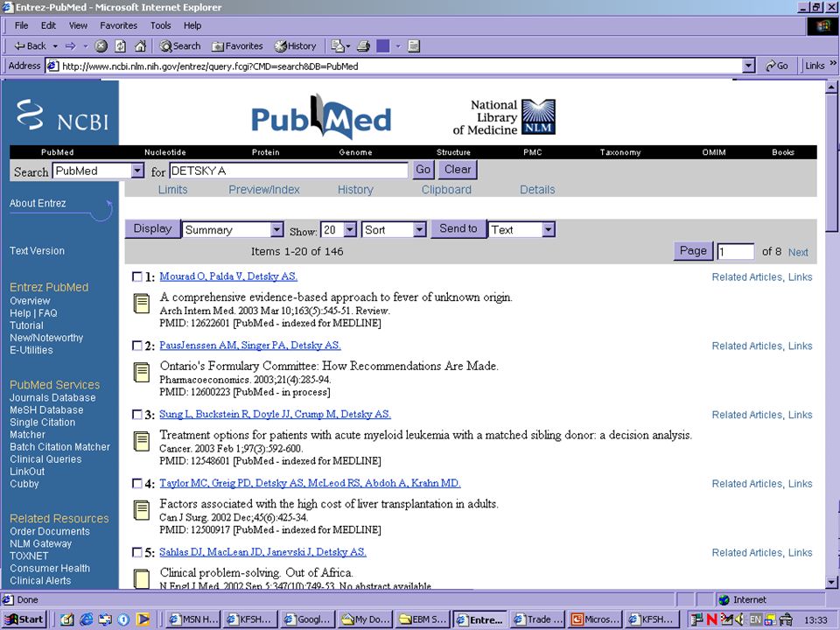Open the abstract icon for Ontario's Formulary Committee article
This screenshot has height=630, width=840.
[142, 373]
